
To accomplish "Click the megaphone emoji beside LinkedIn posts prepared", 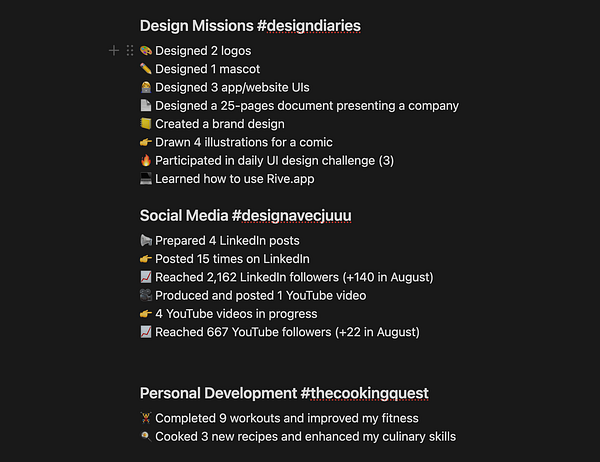I will [146, 241].
